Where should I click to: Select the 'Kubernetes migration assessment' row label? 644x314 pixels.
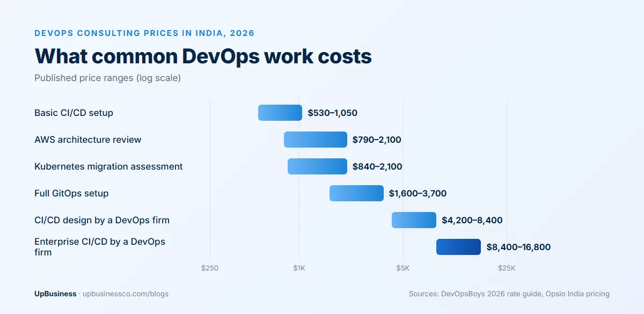coord(108,166)
